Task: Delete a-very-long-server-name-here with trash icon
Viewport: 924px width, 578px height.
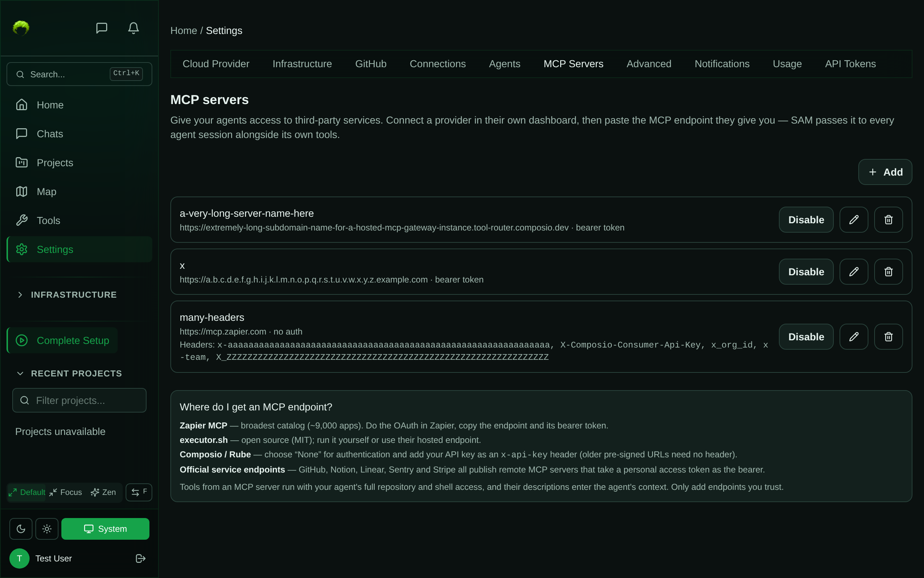Action: pos(889,220)
